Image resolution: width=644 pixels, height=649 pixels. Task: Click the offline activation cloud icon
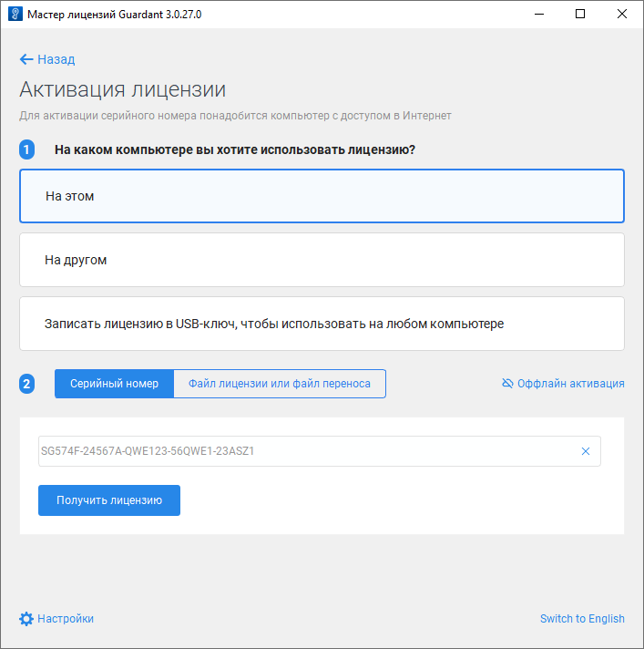pos(507,384)
